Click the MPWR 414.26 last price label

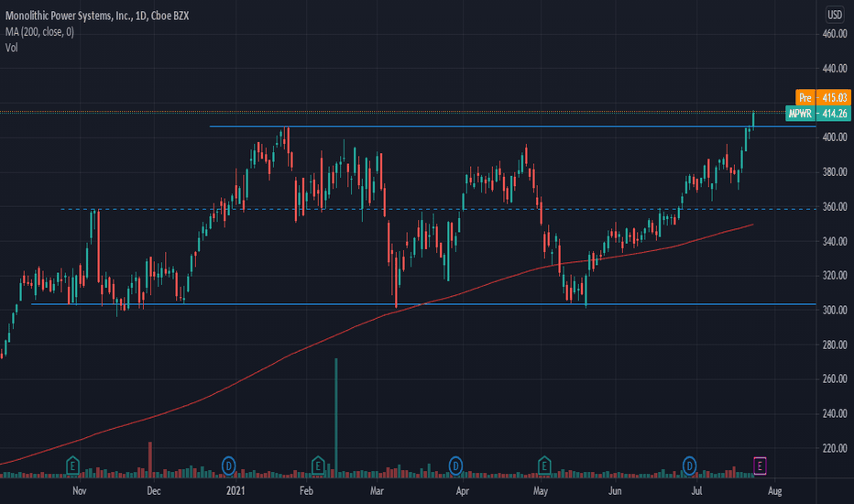tap(818, 114)
